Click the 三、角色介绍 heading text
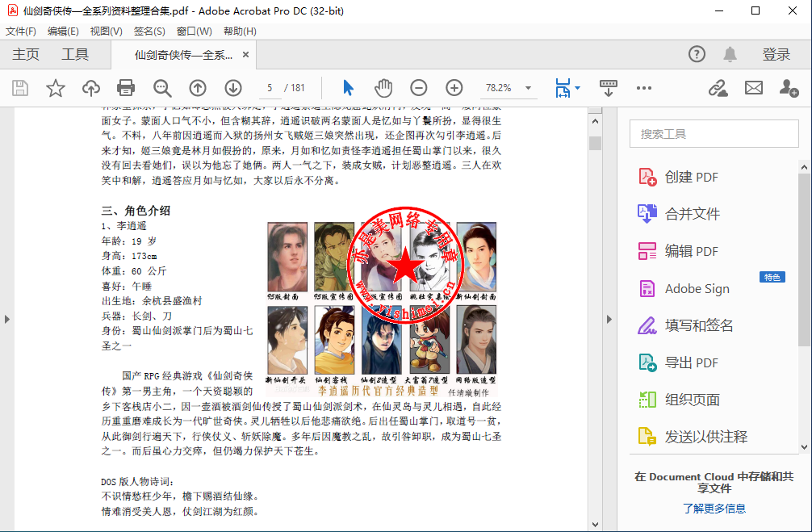 pyautogui.click(x=136, y=211)
